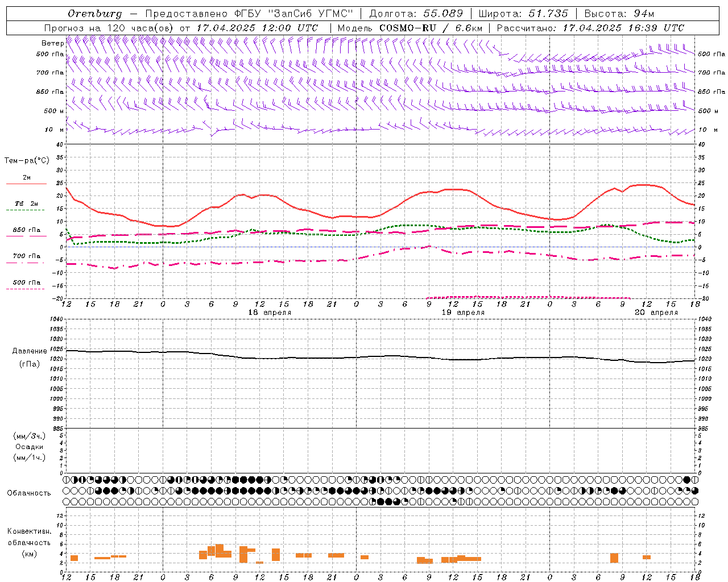Click the '(гПа)' pressure unit label

pyautogui.click(x=30, y=364)
